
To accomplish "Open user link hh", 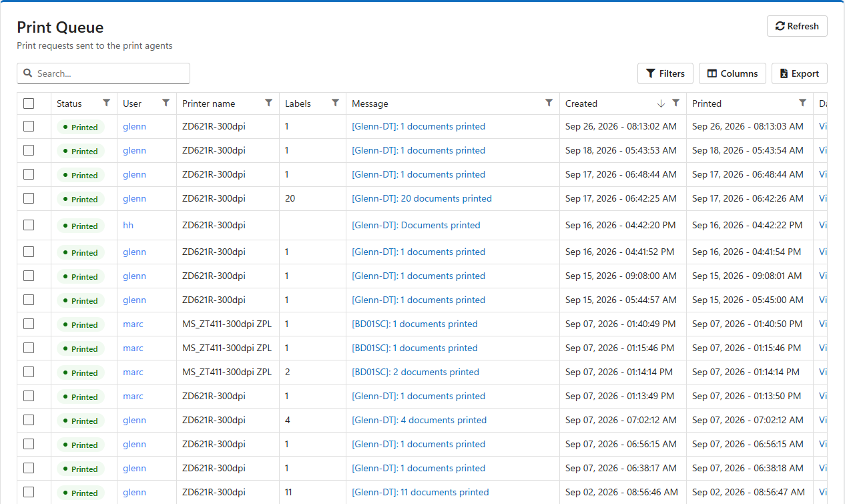I will [x=128, y=225].
